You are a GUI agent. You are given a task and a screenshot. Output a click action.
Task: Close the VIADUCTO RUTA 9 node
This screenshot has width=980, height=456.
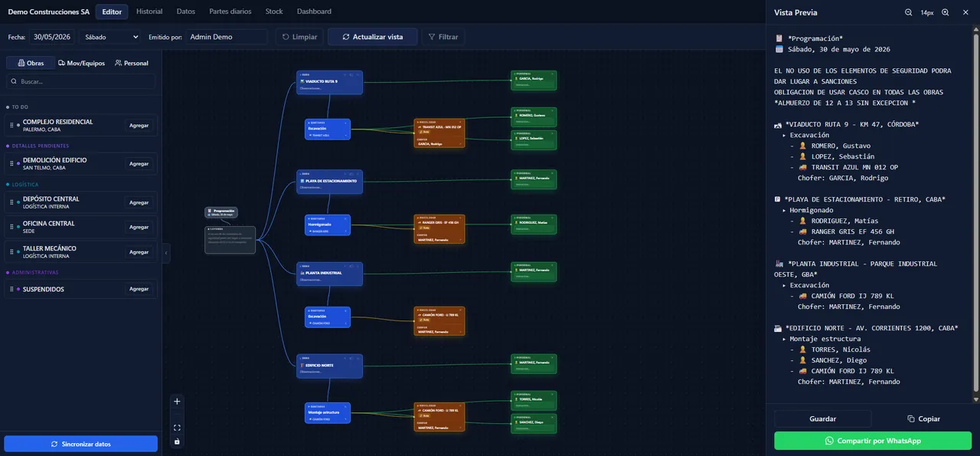click(359, 75)
